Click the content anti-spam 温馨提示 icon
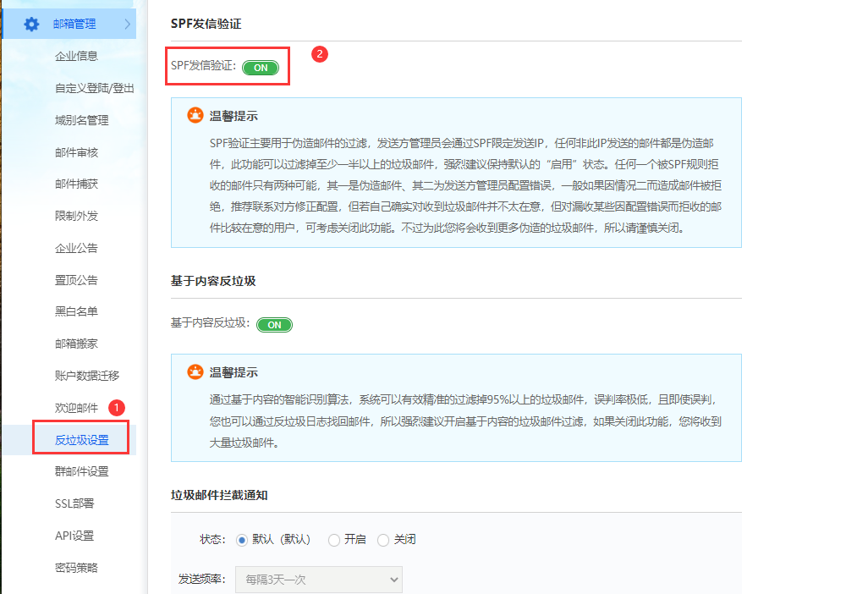This screenshot has height=594, width=868. (x=195, y=372)
